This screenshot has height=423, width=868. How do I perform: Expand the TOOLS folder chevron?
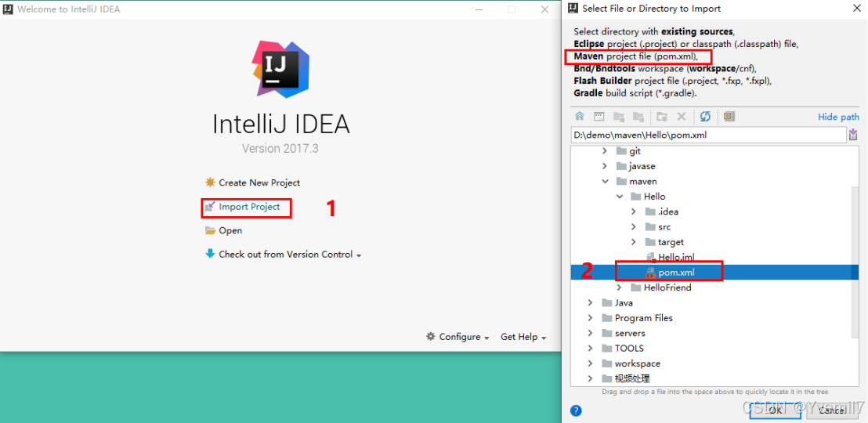[590, 349]
